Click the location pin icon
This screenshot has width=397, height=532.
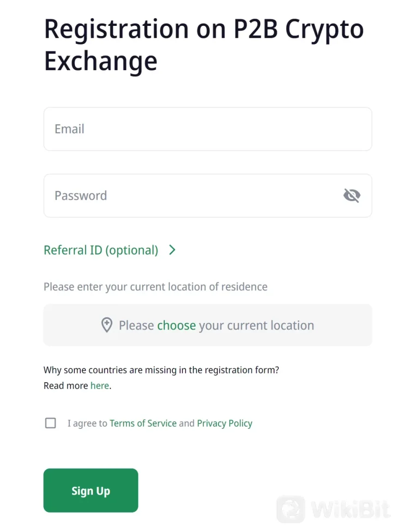[x=107, y=325]
